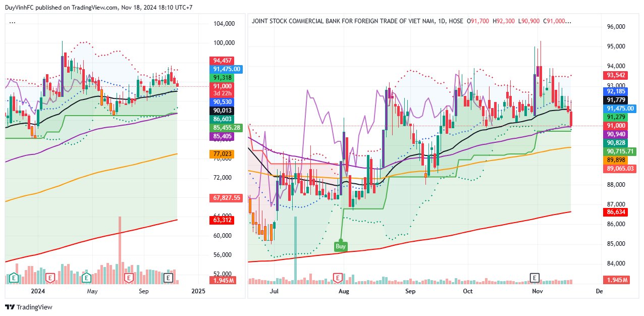The image size is (644, 316).
Task: Select the red 67,827.55 price label
Action: coord(227,198)
